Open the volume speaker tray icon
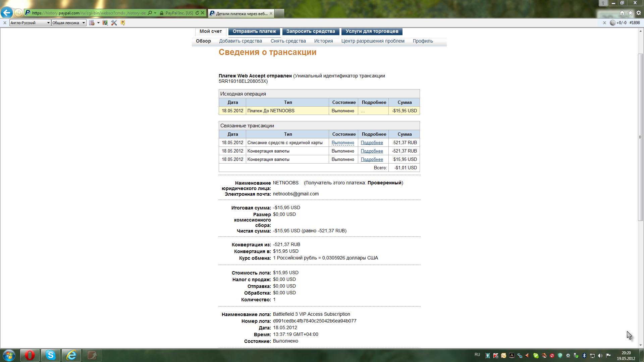This screenshot has width=644, height=362. click(x=600, y=356)
